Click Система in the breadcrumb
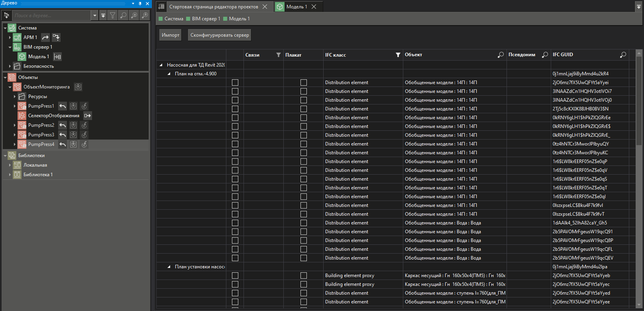Viewport: 644px width, 311px height. pos(174,19)
